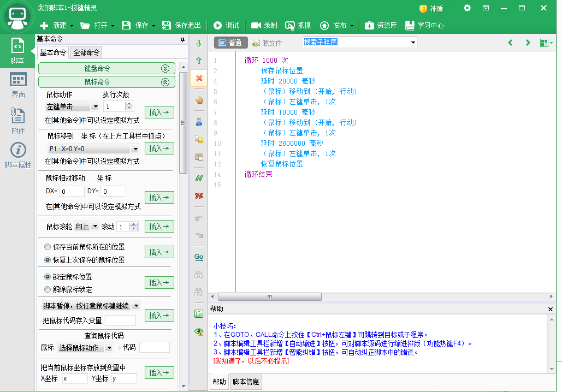
Task: Select 保存当前鼠标所在的位置 radio button
Action: (x=48, y=247)
